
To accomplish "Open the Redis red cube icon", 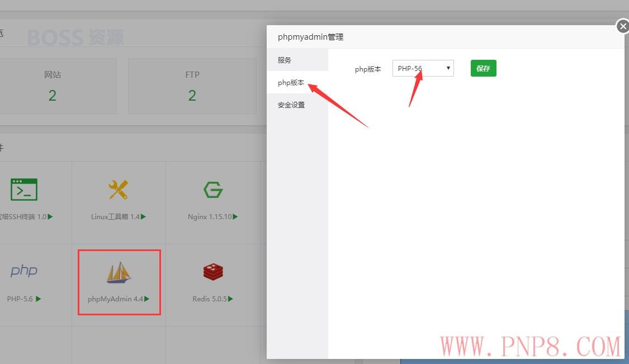I will [213, 272].
